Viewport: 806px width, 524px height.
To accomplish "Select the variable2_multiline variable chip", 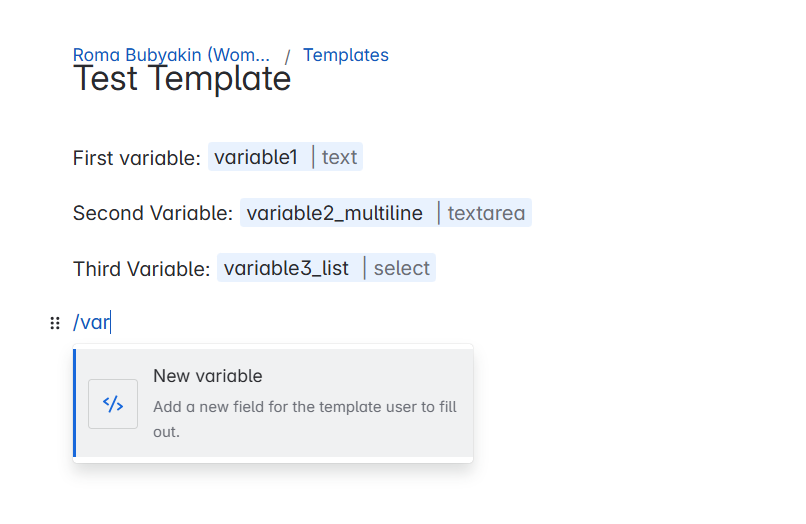I will pos(335,213).
